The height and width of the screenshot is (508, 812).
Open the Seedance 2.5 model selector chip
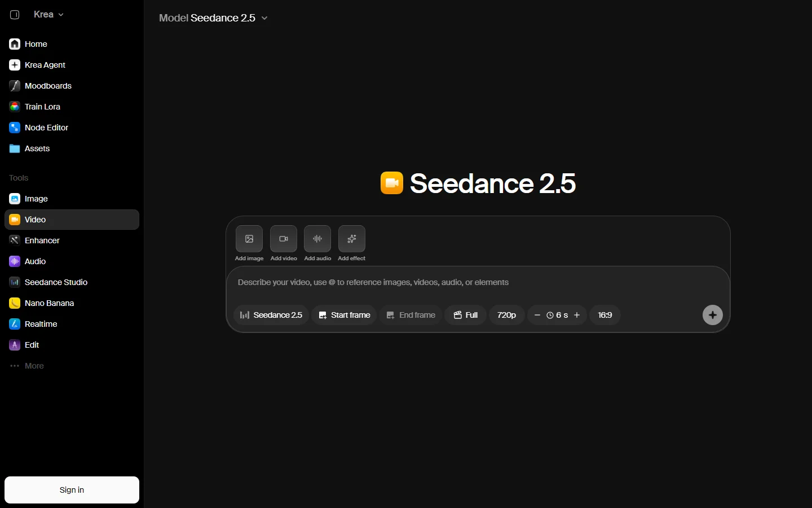pos(271,315)
